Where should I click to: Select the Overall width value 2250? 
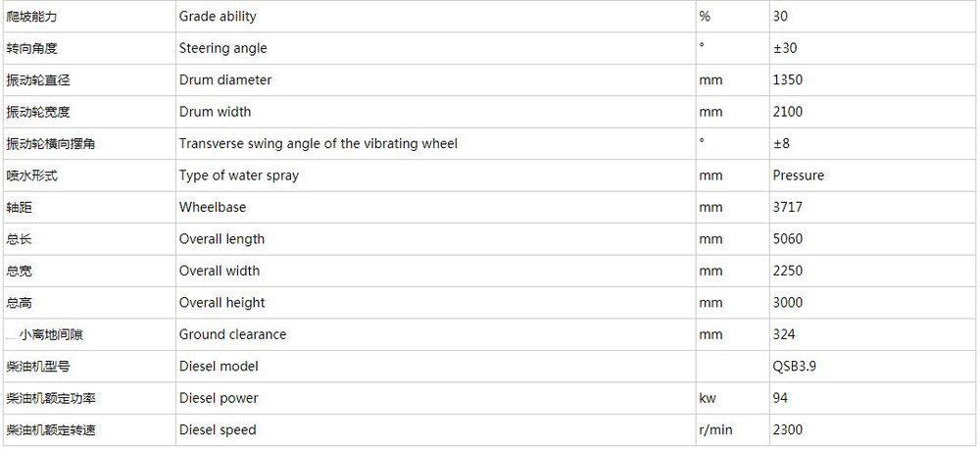pos(788,271)
